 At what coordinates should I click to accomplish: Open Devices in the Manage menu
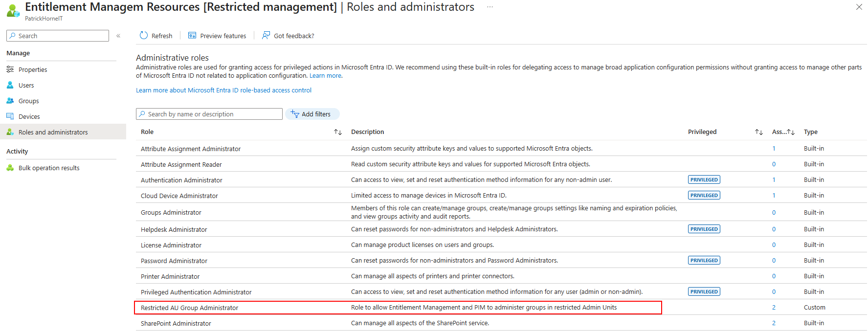(29, 116)
